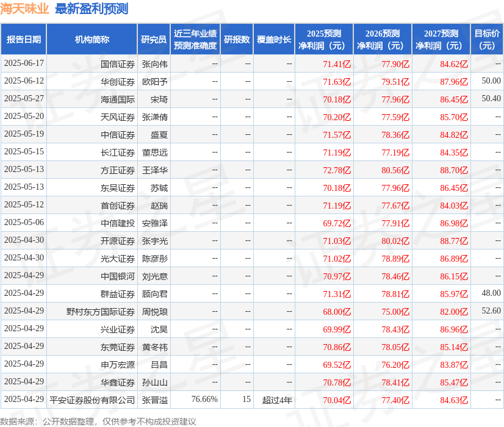Click the 数据来源 footnote text
Screen dimensions: 504x427
pyautogui.click(x=98, y=422)
